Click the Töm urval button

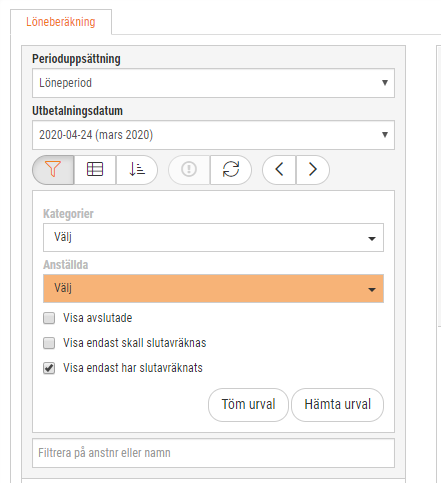pos(248,405)
